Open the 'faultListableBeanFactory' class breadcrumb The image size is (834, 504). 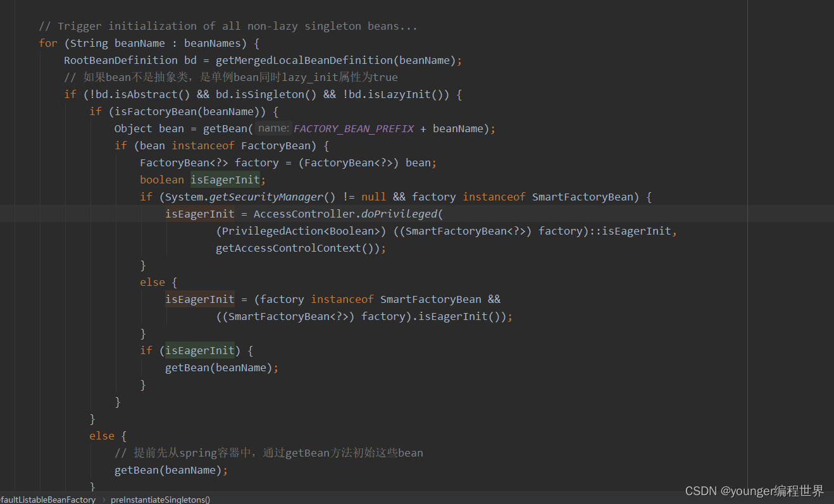48,499
